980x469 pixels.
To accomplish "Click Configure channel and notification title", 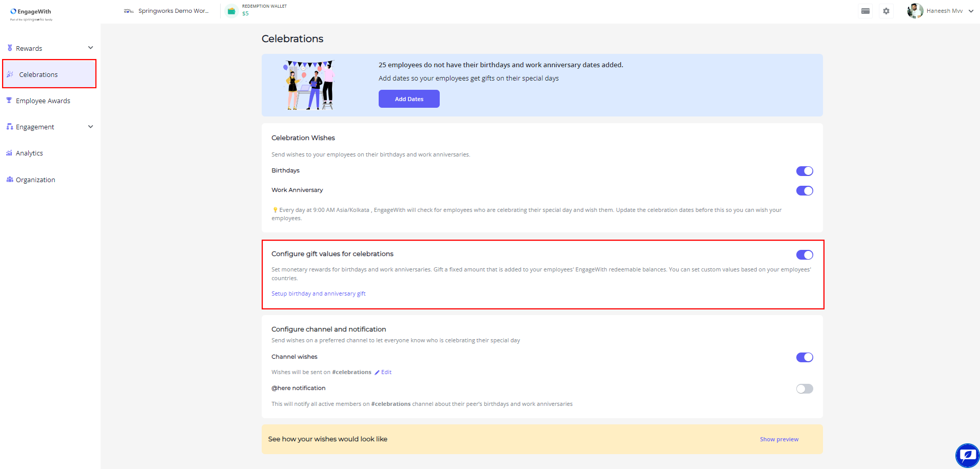I will pyautogui.click(x=328, y=329).
